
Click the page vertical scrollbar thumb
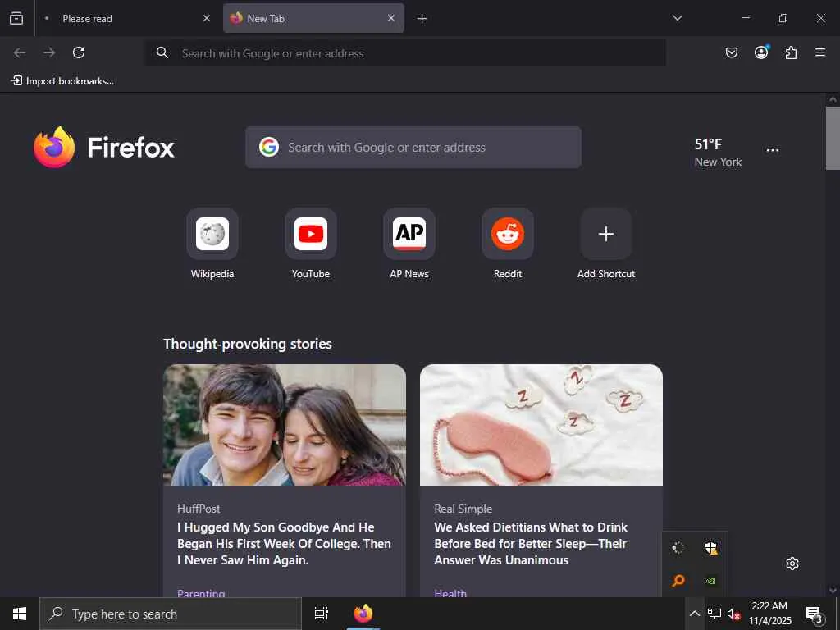coord(833,138)
